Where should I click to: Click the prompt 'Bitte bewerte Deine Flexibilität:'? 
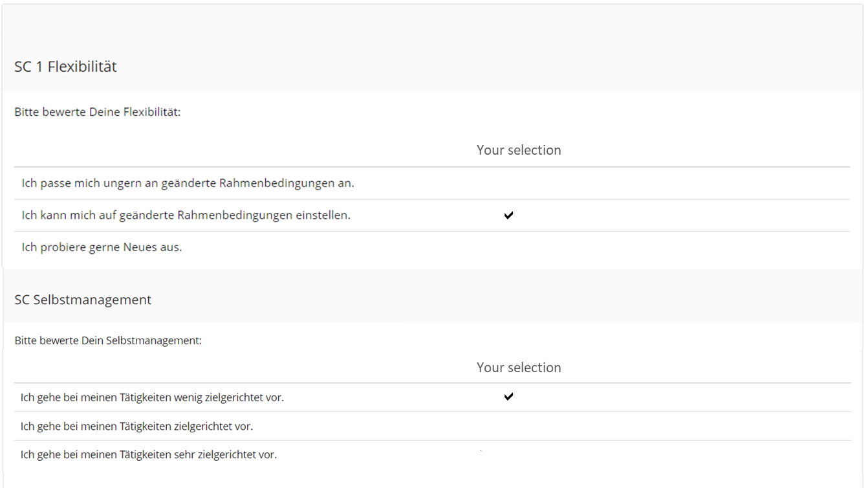click(x=97, y=112)
